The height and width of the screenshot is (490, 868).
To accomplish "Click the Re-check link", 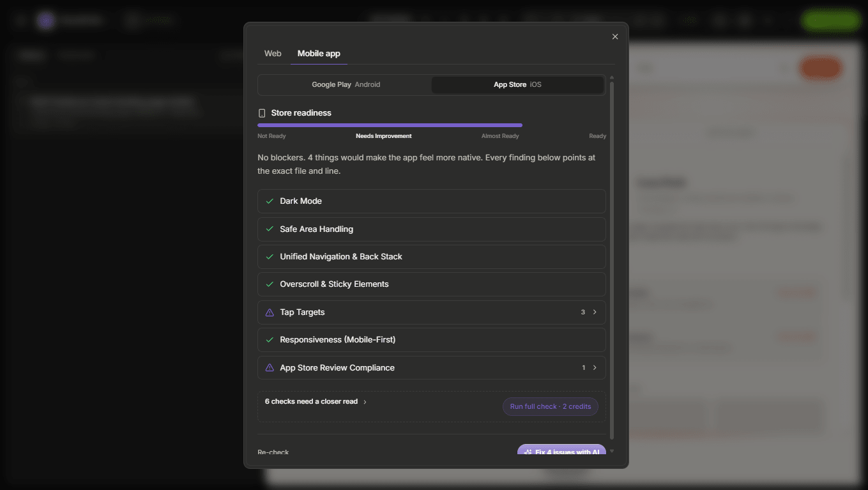I will tap(273, 452).
